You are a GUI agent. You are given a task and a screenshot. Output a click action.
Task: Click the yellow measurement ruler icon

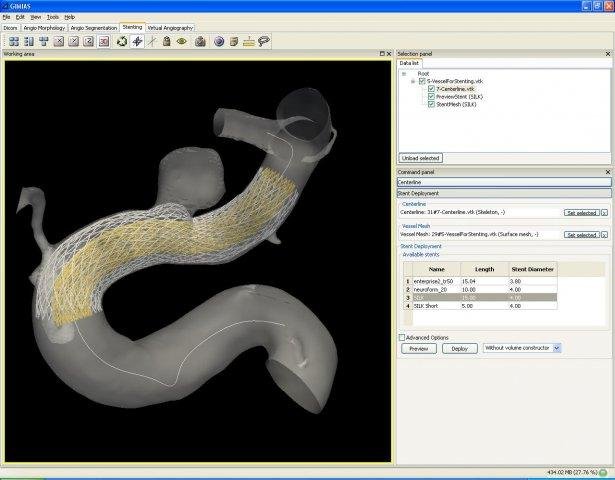click(249, 41)
